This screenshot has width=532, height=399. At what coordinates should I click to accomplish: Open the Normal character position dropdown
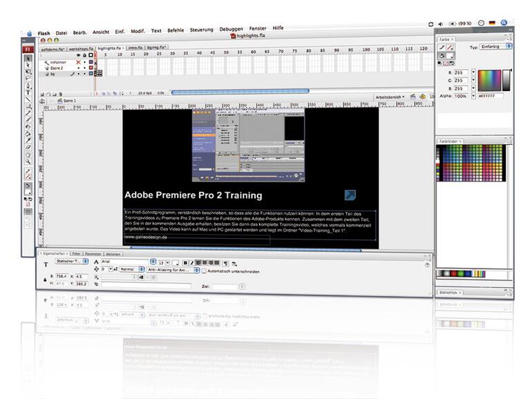132,269
